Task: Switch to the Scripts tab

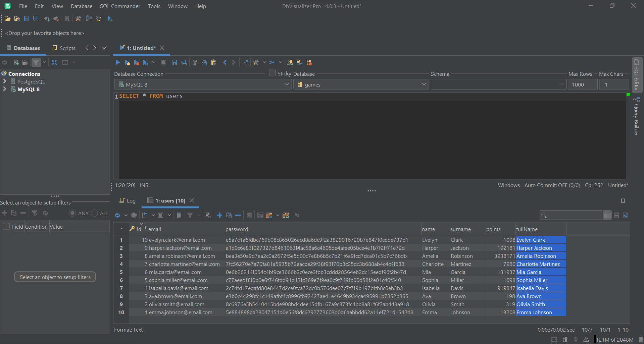Action: 63,48
